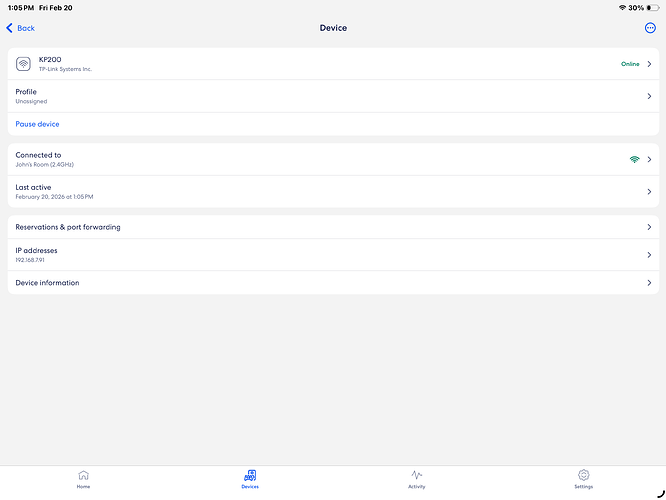Open the Last active row chevron

[x=649, y=192]
